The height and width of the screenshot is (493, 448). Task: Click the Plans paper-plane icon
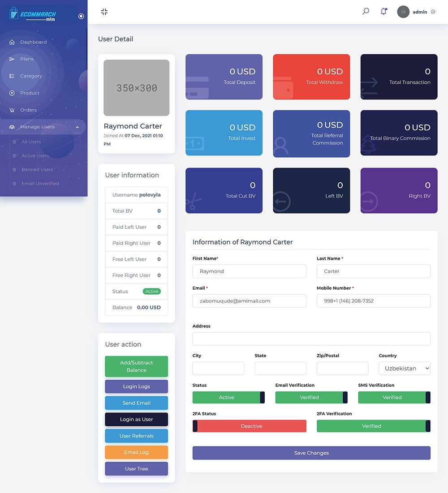click(x=12, y=59)
